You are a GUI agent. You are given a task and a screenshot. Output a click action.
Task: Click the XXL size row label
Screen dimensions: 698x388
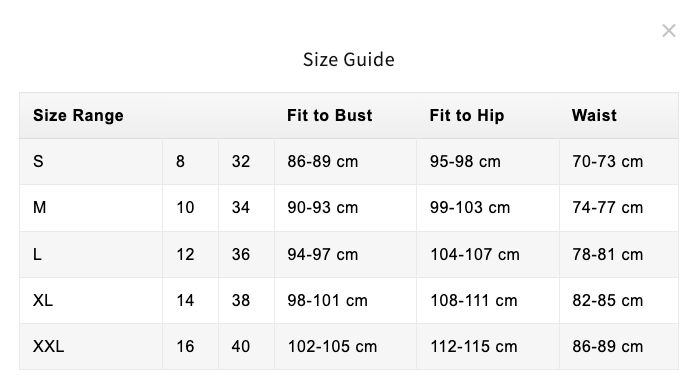point(49,346)
